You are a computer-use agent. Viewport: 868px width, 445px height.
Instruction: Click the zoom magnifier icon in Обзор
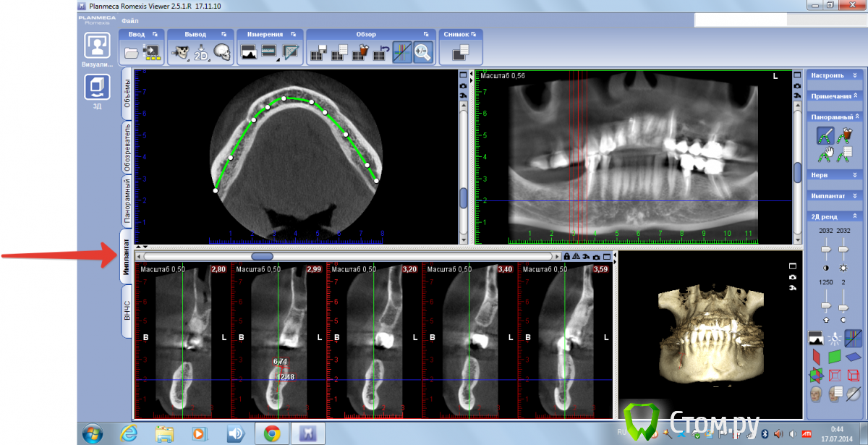coord(422,52)
